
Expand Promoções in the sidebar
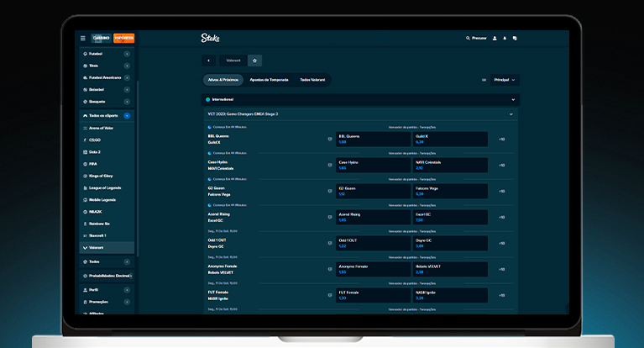127,302
